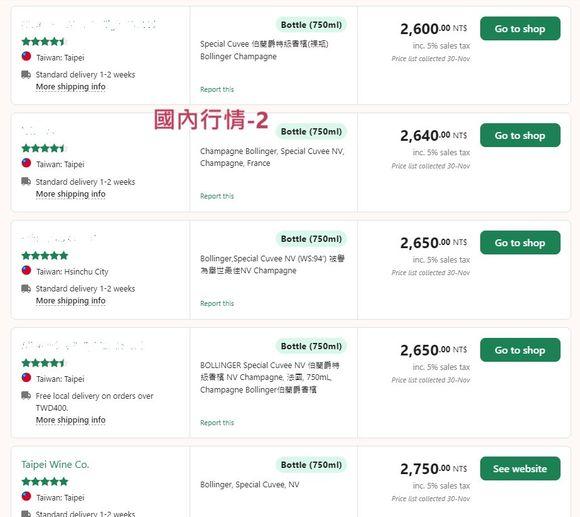Select Bottle (750ml) badge in the first listing

[311, 25]
